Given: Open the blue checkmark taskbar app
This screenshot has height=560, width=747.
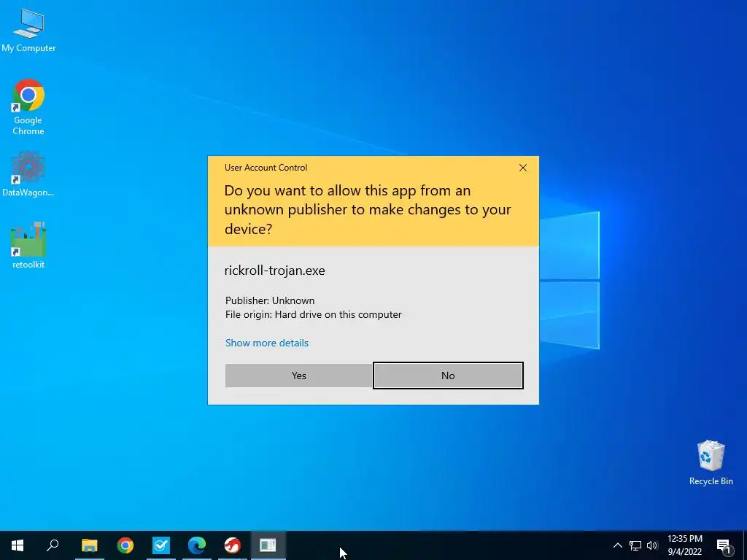Looking at the screenshot, I should tap(161, 545).
